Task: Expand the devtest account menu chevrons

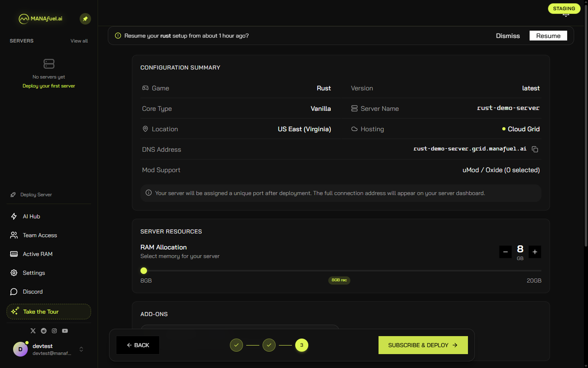Action: [x=81, y=349]
